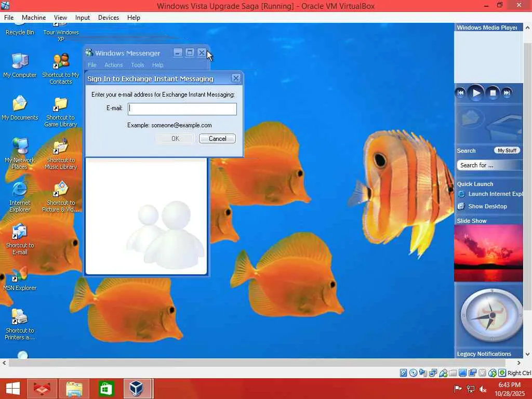Click the VirtualBox network adapters status icon
532x399 pixels.
click(433, 373)
